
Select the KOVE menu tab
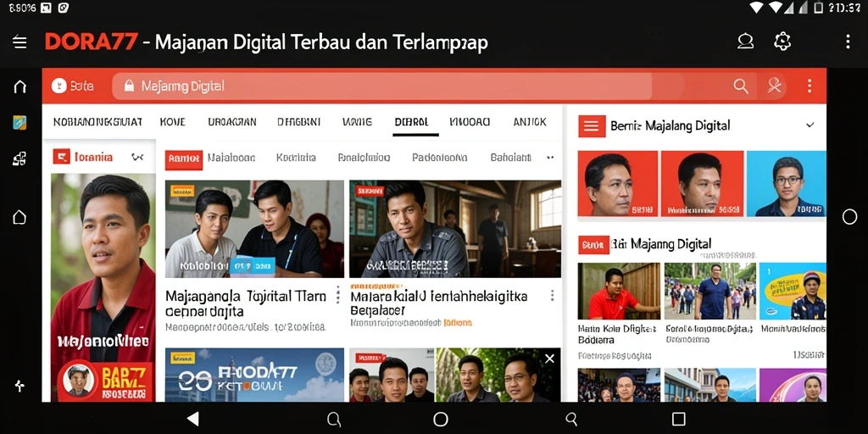click(172, 122)
